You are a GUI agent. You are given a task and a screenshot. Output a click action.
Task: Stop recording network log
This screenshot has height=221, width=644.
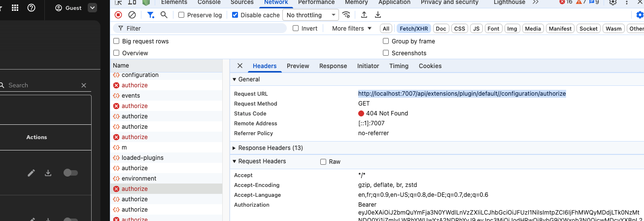point(118,15)
